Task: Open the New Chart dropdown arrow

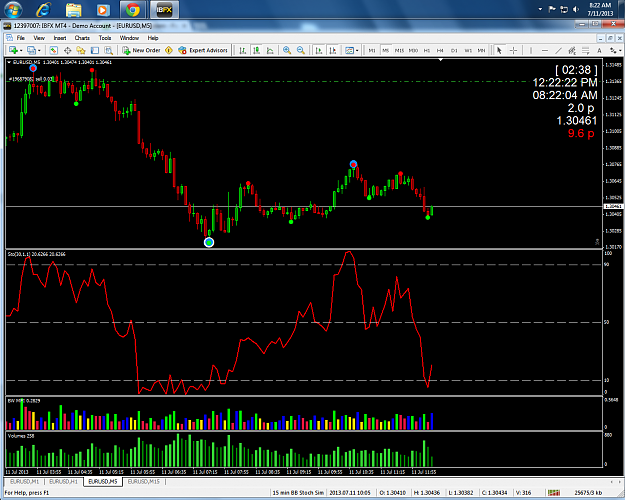Action: [21, 51]
